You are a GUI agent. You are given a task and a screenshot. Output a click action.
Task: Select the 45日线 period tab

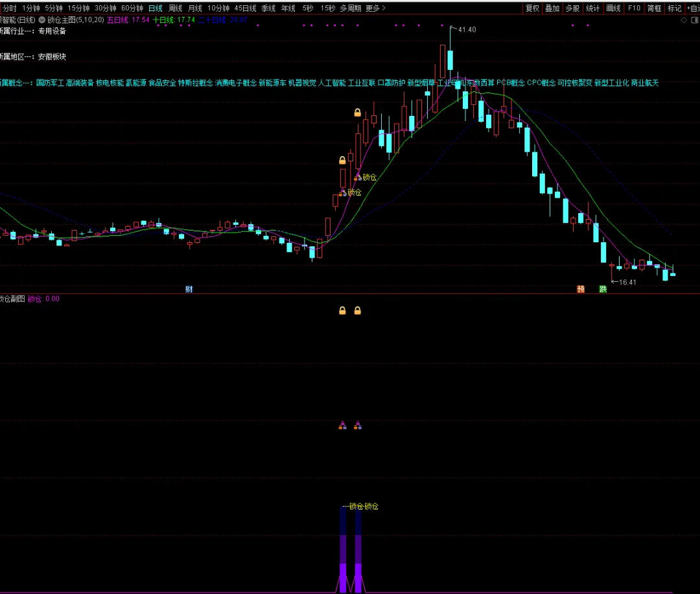tap(245, 8)
